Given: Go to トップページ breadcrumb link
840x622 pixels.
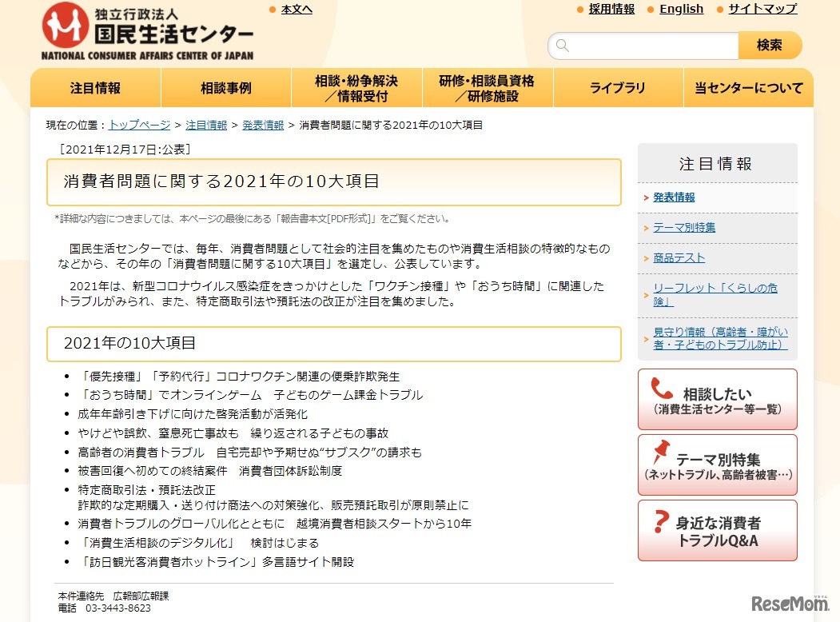Looking at the screenshot, I should click(139, 125).
